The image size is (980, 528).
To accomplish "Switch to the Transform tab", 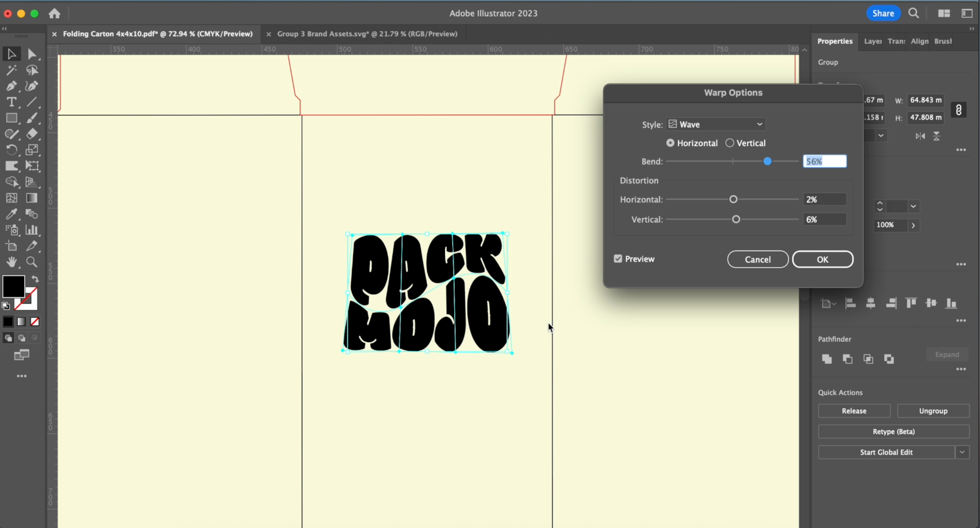I will pyautogui.click(x=896, y=41).
